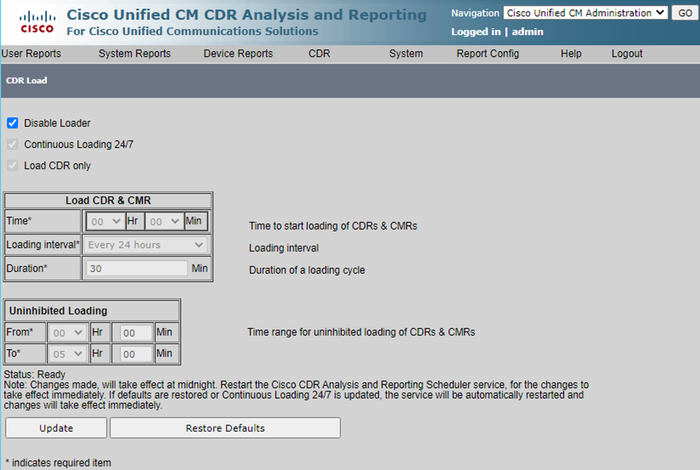
Task: Click Logout in the menu bar
Action: pos(627,54)
